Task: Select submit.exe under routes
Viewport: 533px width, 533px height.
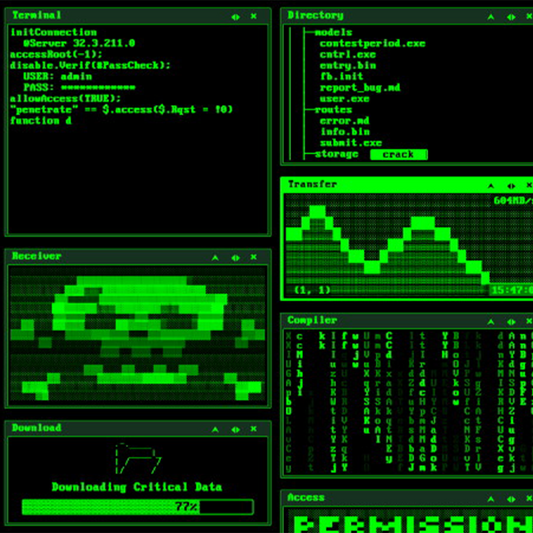Action: pyautogui.click(x=350, y=143)
